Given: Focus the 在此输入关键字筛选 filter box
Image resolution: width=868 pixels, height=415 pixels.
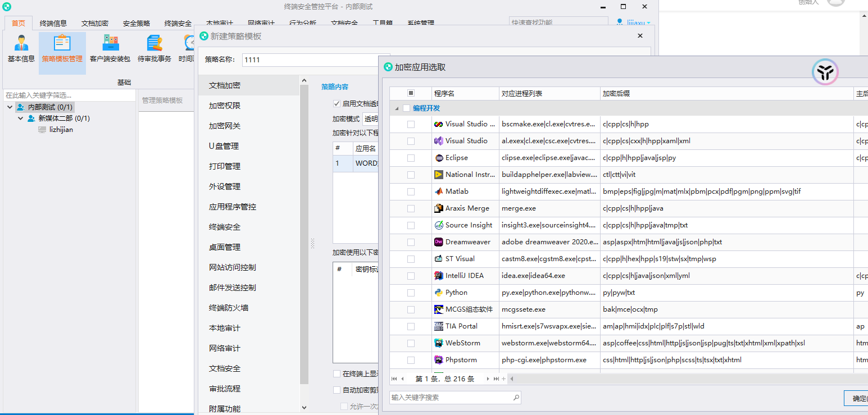Looking at the screenshot, I should [70, 95].
